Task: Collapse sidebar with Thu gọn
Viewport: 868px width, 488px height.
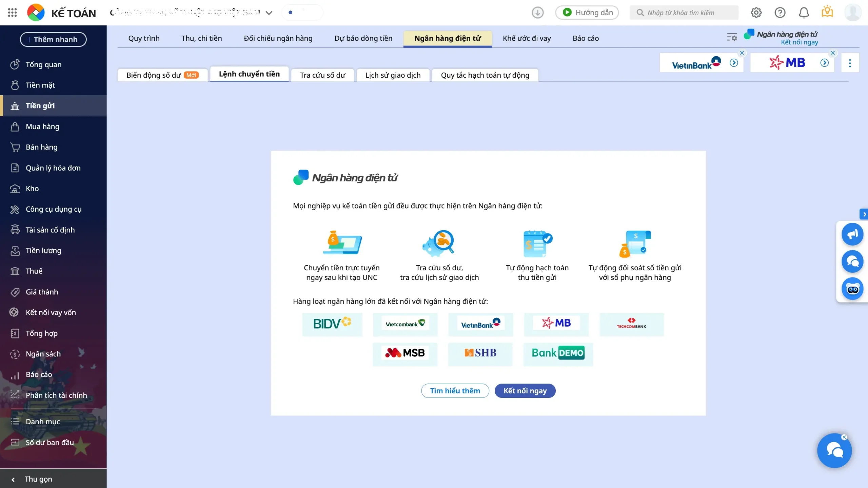Action: click(x=53, y=479)
